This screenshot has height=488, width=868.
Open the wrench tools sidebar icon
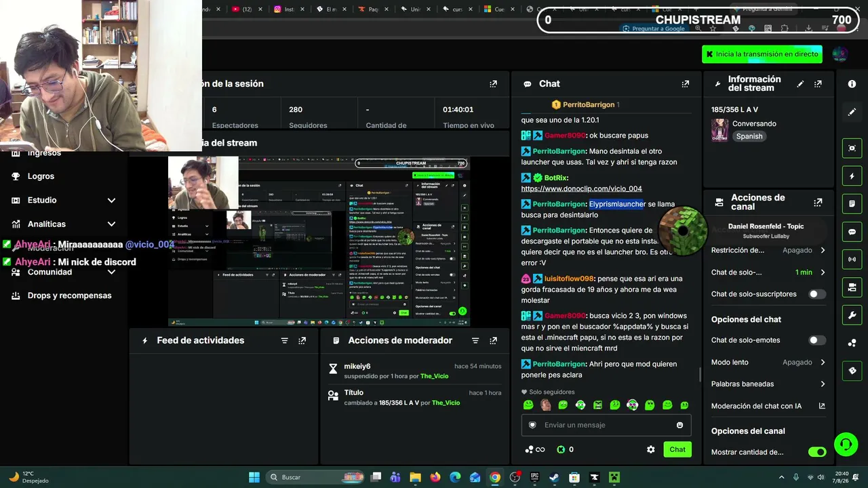[852, 315]
